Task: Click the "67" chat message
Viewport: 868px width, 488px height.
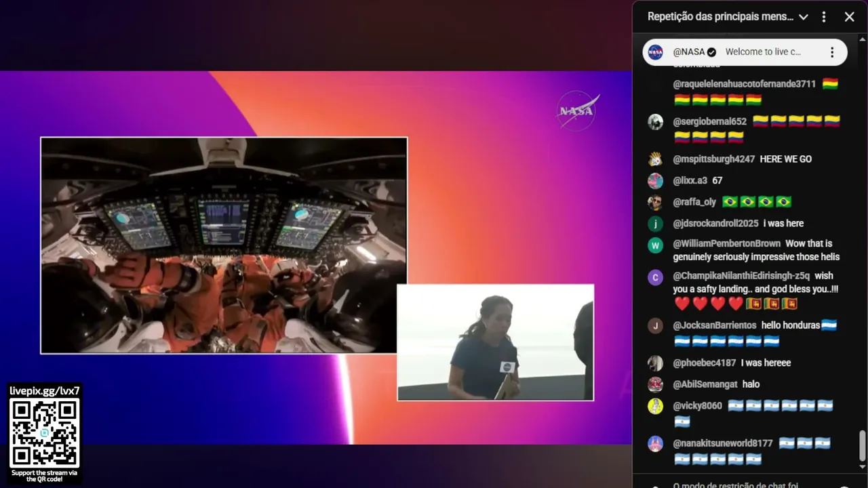Action: pyautogui.click(x=717, y=181)
